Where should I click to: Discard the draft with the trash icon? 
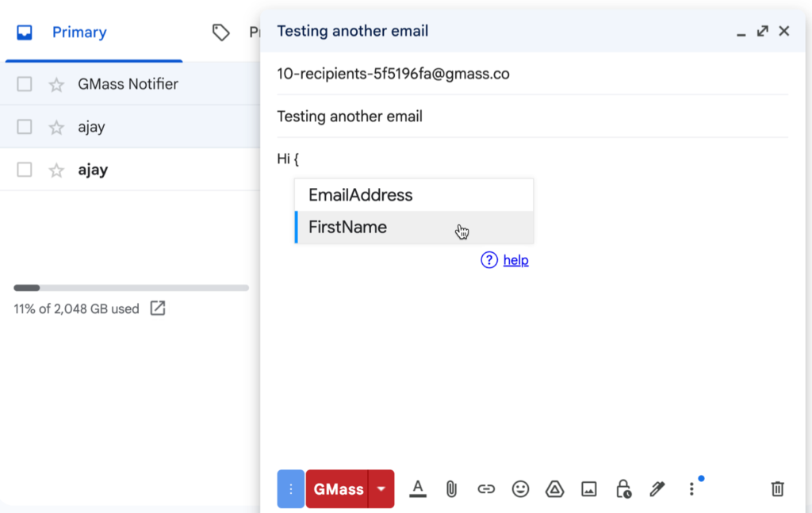click(777, 489)
